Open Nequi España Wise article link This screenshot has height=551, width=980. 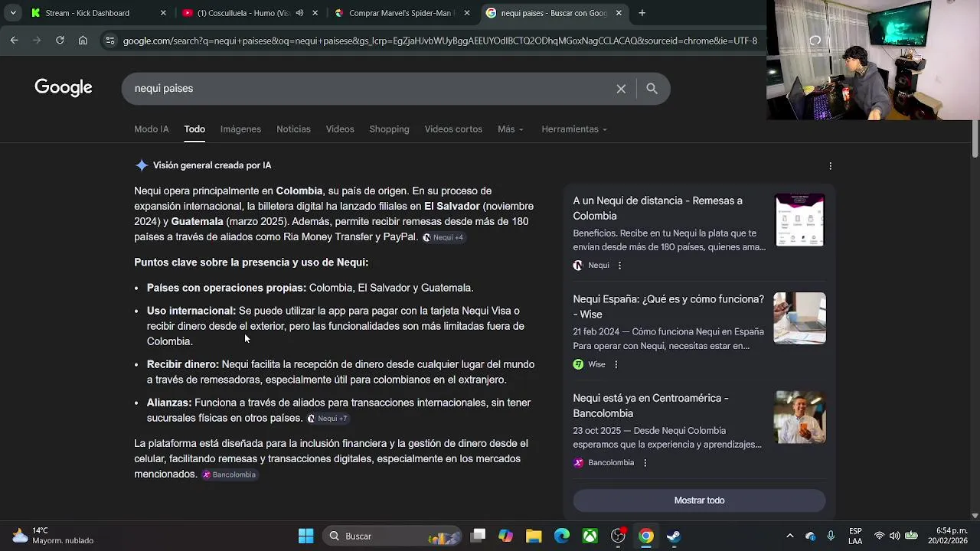pyautogui.click(x=668, y=307)
